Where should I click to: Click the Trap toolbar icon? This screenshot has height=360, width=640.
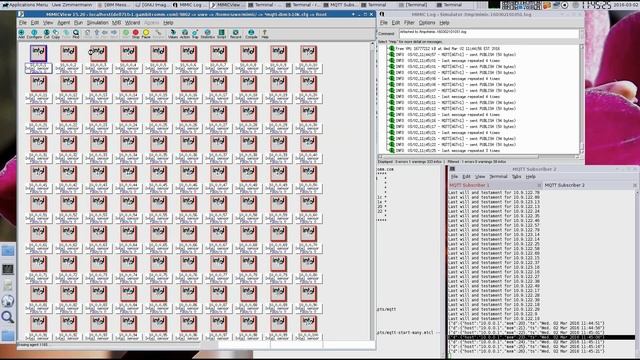coord(195,34)
